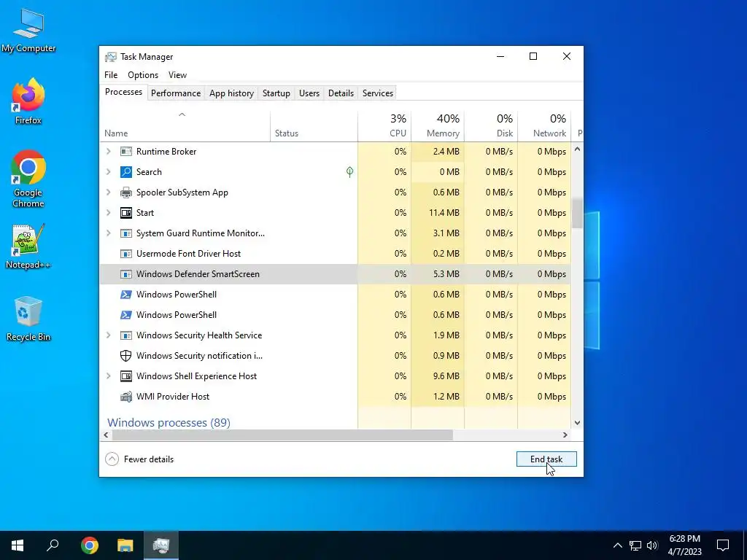Click the Task Manager title bar icon
Screen dimensions: 747x560
click(x=111, y=57)
